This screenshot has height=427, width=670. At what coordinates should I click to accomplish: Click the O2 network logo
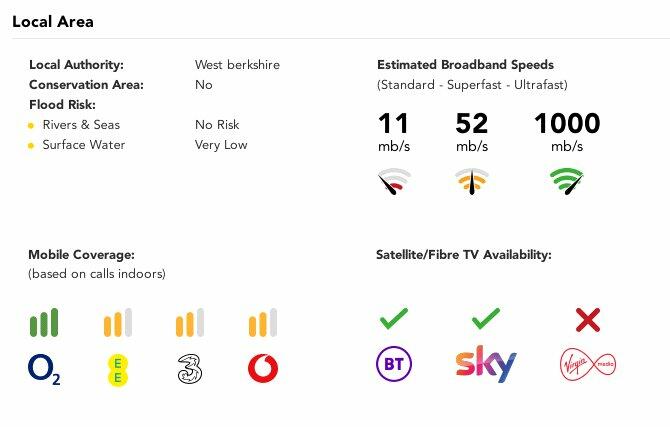point(44,370)
